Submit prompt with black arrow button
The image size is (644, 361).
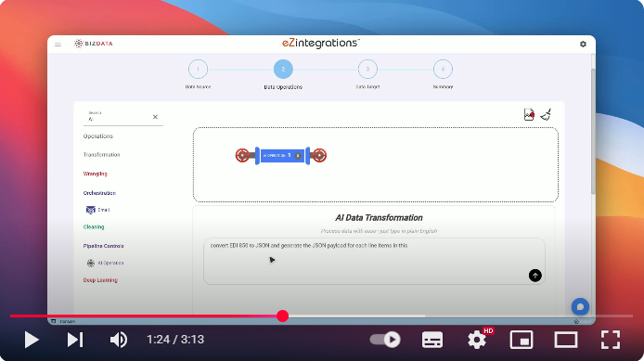pyautogui.click(x=535, y=276)
